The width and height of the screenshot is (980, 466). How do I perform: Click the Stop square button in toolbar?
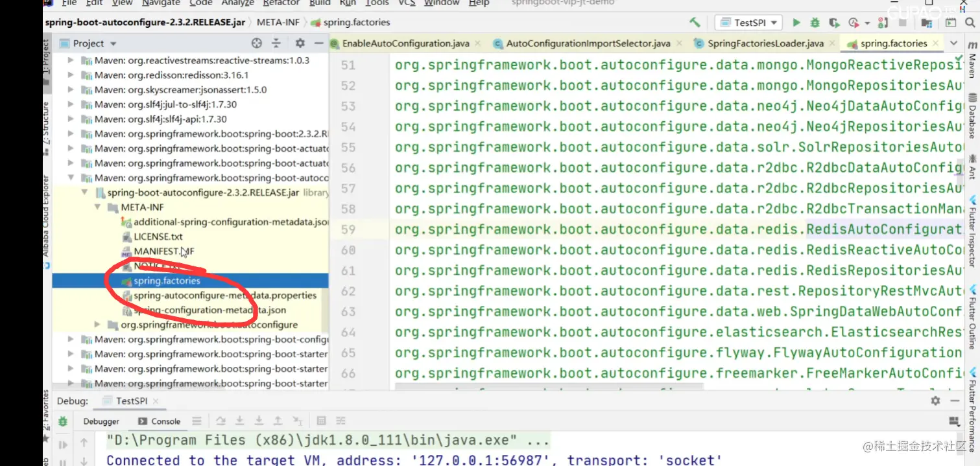click(x=902, y=23)
